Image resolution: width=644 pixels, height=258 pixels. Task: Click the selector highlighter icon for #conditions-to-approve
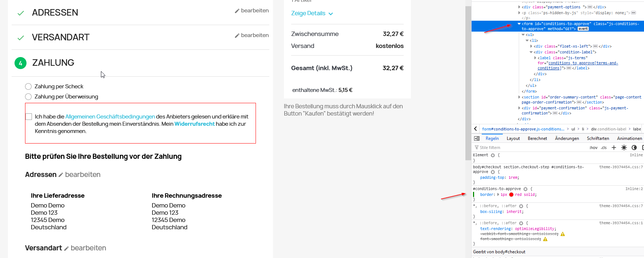(525, 189)
